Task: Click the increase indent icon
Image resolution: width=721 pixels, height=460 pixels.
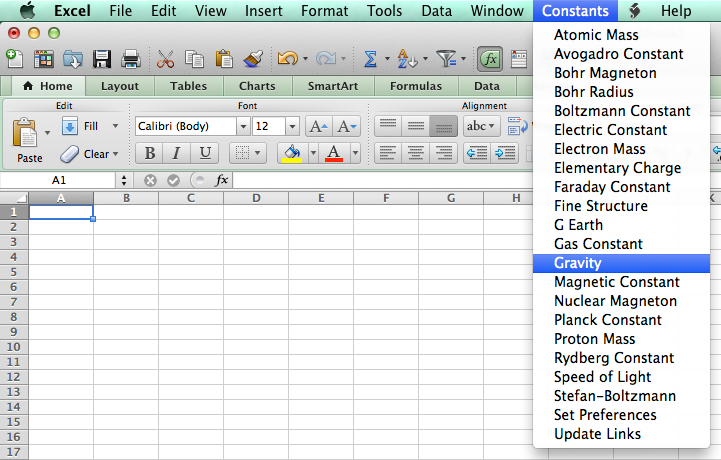Action: [x=505, y=153]
